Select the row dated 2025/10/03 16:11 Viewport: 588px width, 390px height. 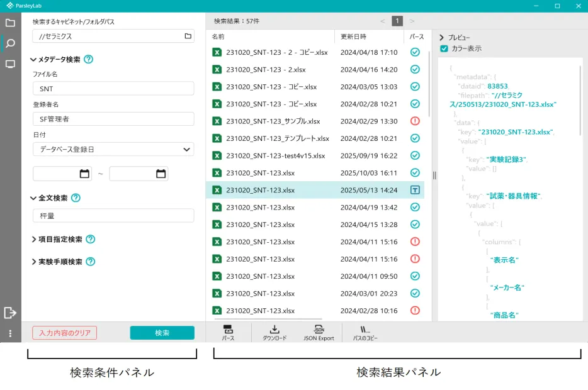click(315, 173)
